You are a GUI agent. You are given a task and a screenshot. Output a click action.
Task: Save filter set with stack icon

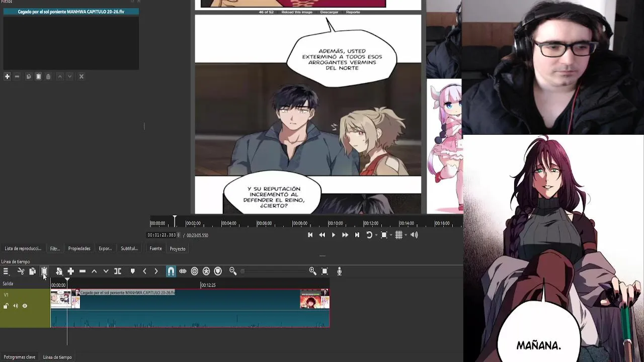(x=48, y=76)
